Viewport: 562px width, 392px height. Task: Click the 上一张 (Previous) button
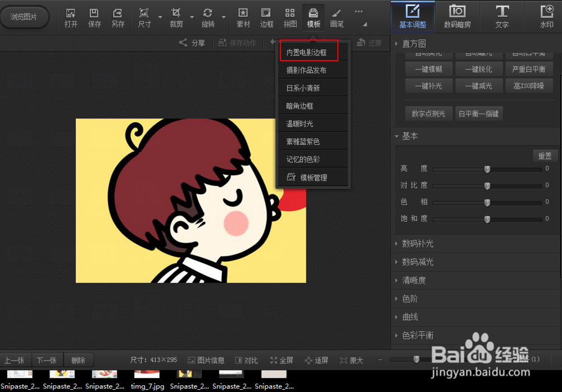pyautogui.click(x=15, y=360)
